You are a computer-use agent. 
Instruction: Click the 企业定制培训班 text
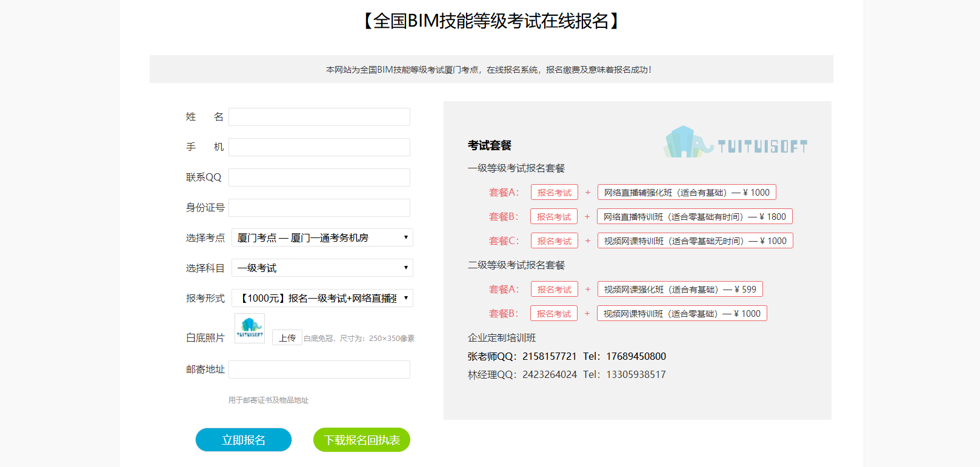502,338
